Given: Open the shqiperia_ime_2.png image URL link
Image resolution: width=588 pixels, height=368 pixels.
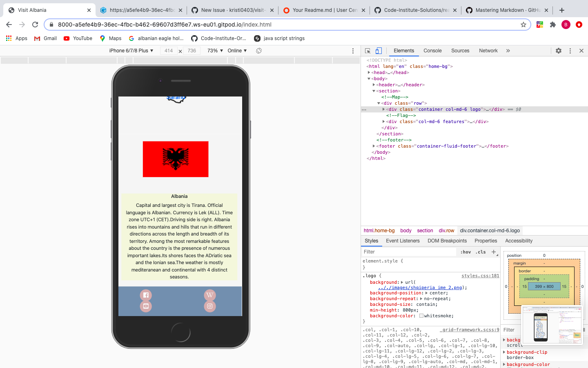Looking at the screenshot, I should pyautogui.click(x=420, y=287).
